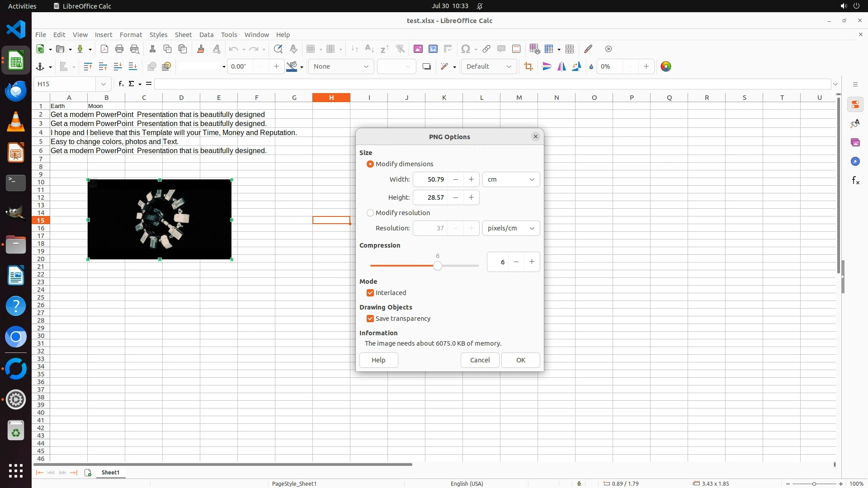Screen dimensions: 868x488
Task: Click the Insert Hyperlink icon
Action: tap(486, 49)
